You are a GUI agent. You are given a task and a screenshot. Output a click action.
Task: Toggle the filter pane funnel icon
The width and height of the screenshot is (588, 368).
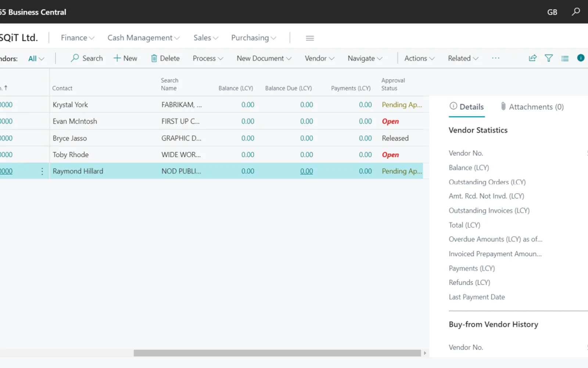pos(549,58)
